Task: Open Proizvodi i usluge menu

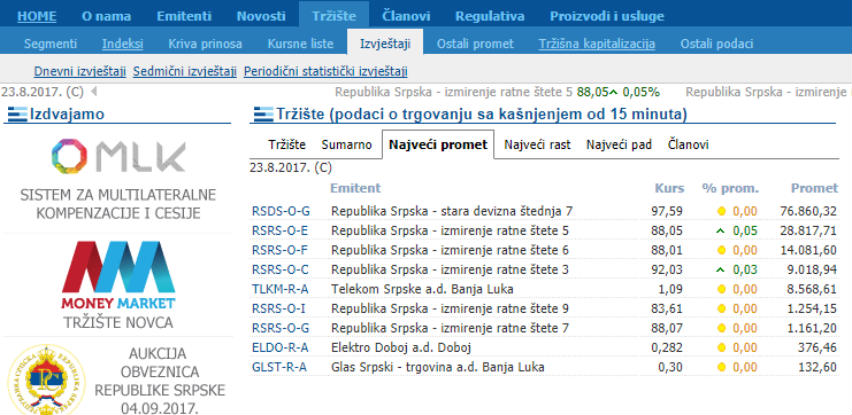Action: 607,16
